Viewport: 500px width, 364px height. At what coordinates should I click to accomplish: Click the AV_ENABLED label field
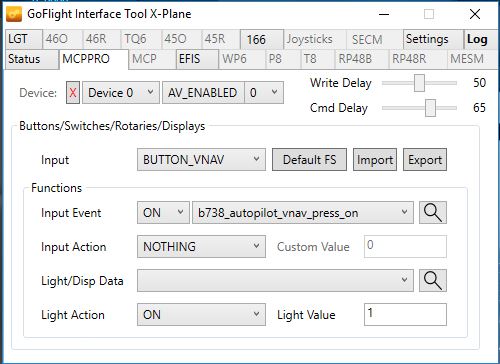point(203,93)
